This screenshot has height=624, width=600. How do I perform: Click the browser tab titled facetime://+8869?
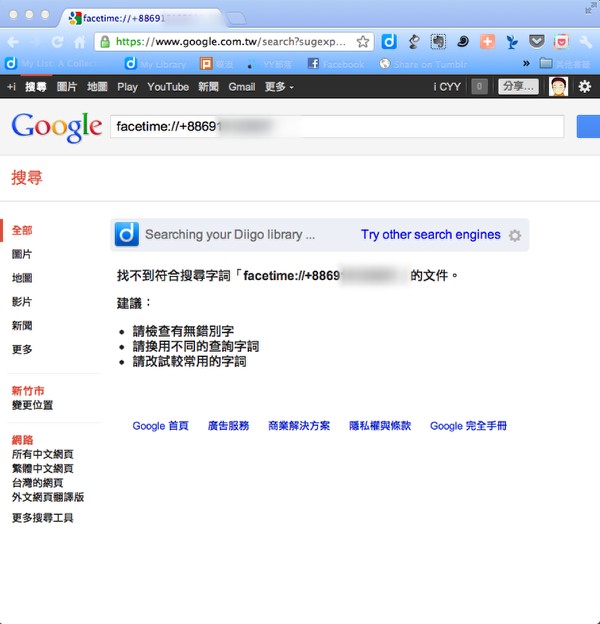pyautogui.click(x=141, y=18)
